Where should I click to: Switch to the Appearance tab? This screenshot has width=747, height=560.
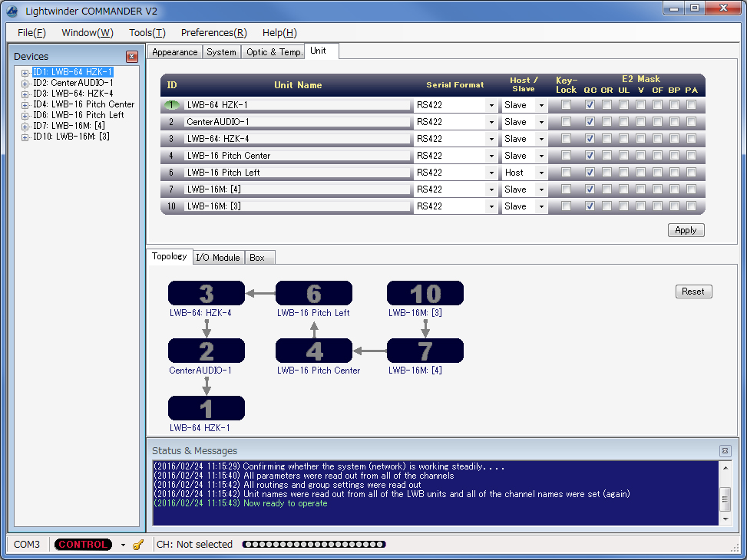coord(175,52)
